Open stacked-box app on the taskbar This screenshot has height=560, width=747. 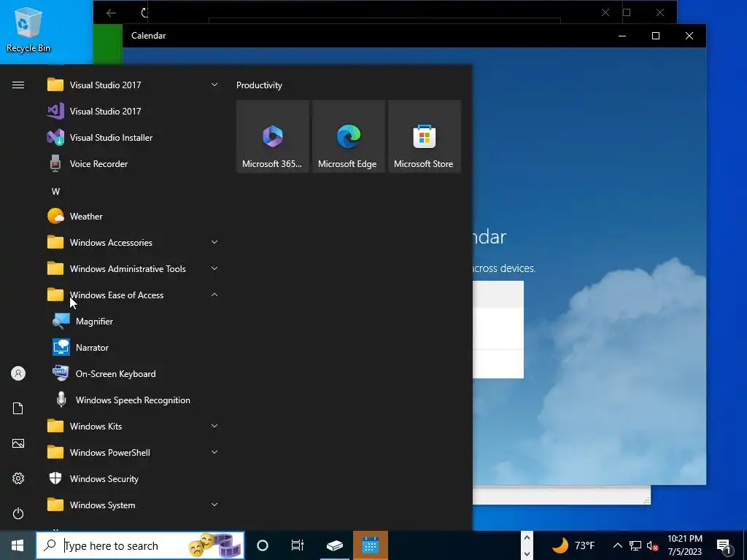coord(334,545)
